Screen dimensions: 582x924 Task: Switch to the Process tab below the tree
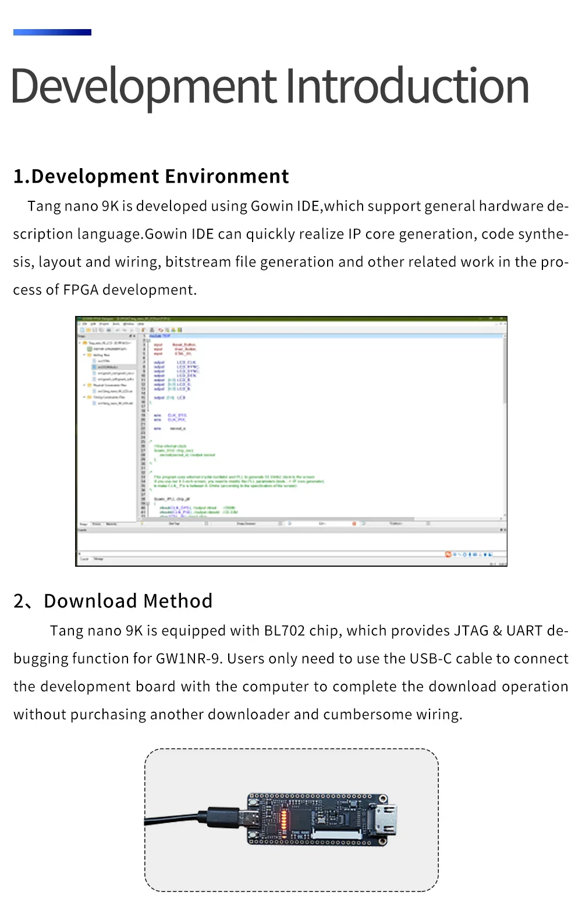[x=97, y=524]
